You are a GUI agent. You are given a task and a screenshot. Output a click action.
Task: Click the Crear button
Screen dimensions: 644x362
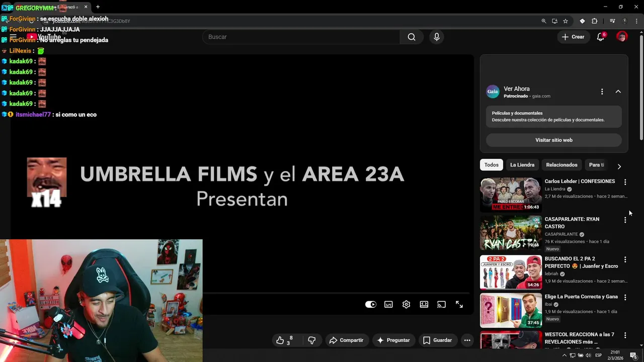573,37
